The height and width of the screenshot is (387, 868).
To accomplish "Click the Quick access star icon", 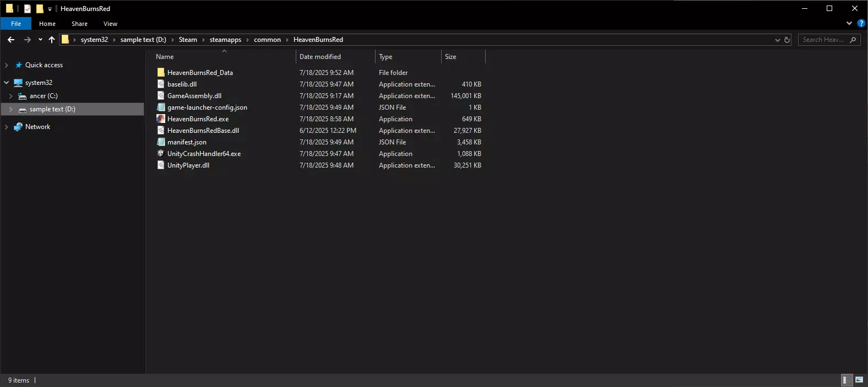I will [19, 65].
